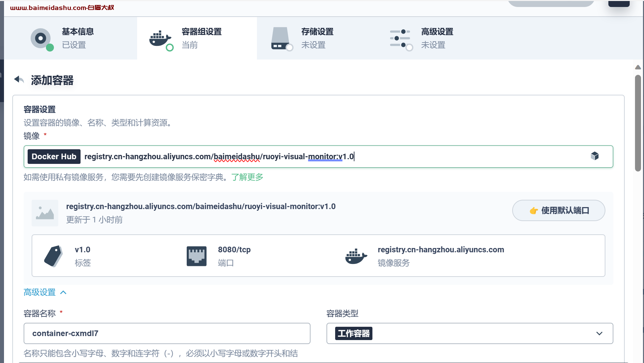Open the 存储设置 step tab
Image resolution: width=644 pixels, height=363 pixels.
pos(317,38)
